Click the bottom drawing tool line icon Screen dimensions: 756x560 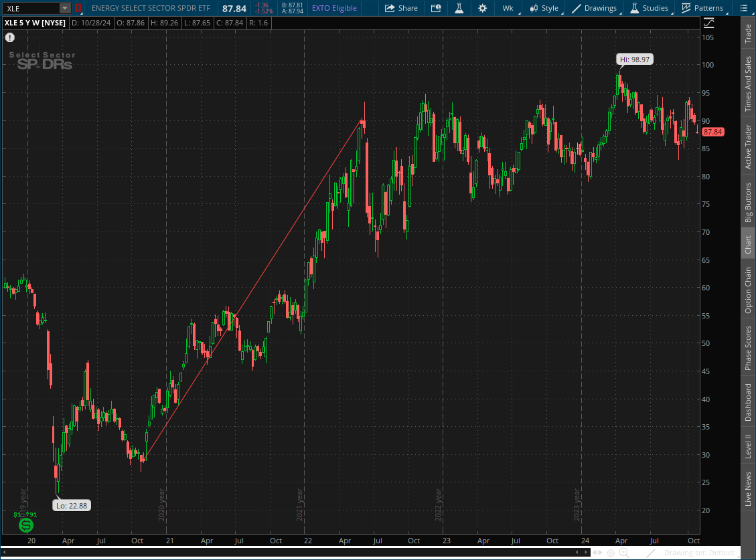tap(652, 553)
